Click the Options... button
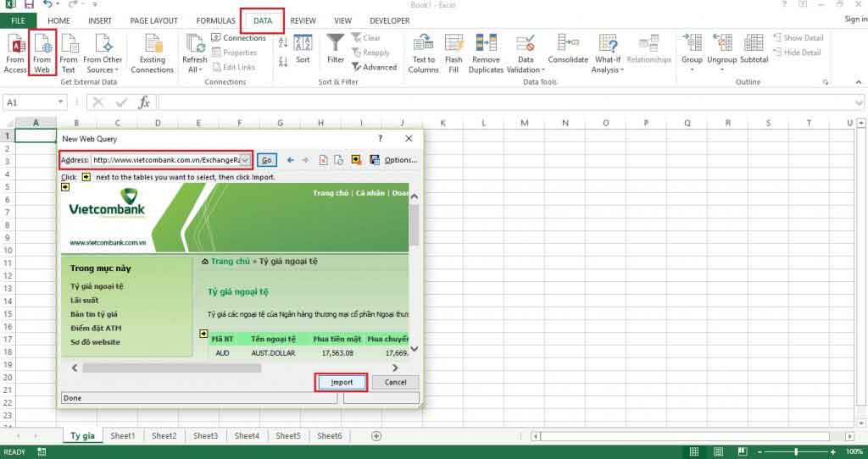The width and height of the screenshot is (868, 459). 401,160
